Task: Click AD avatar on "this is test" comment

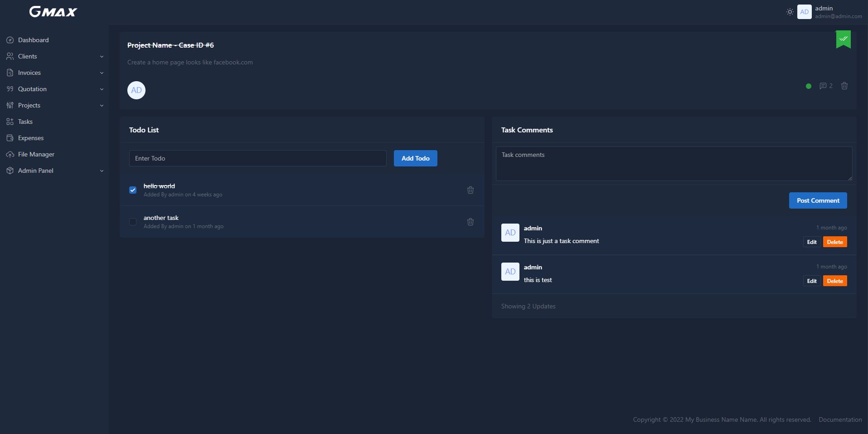Action: point(510,272)
